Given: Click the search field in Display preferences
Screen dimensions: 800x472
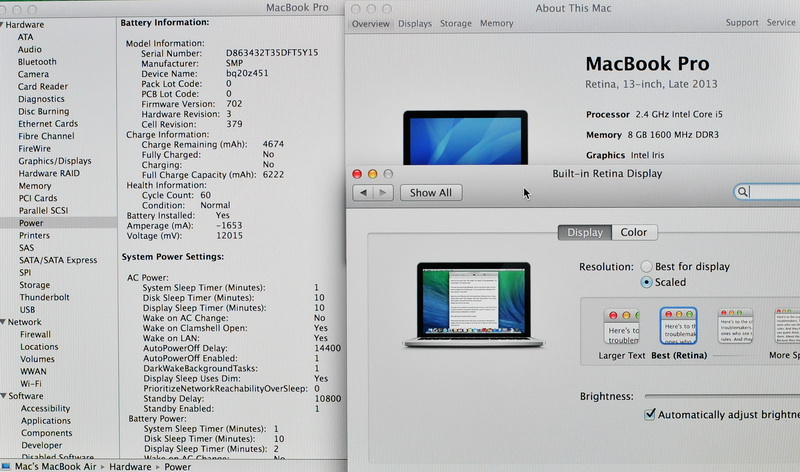Looking at the screenshot, I should coord(767,192).
